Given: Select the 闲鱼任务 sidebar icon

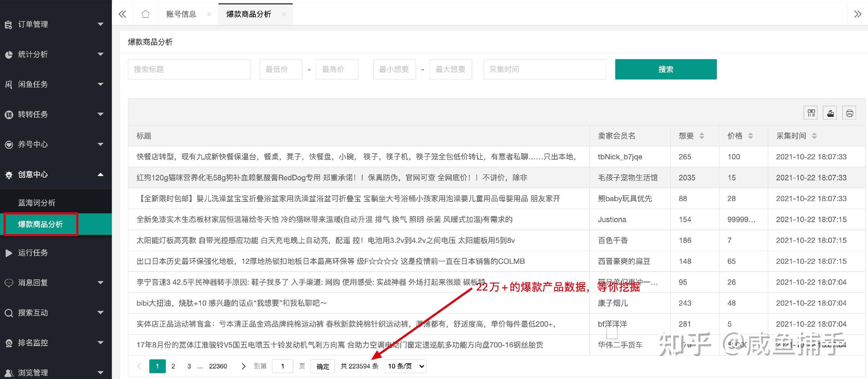Looking at the screenshot, I should point(9,84).
